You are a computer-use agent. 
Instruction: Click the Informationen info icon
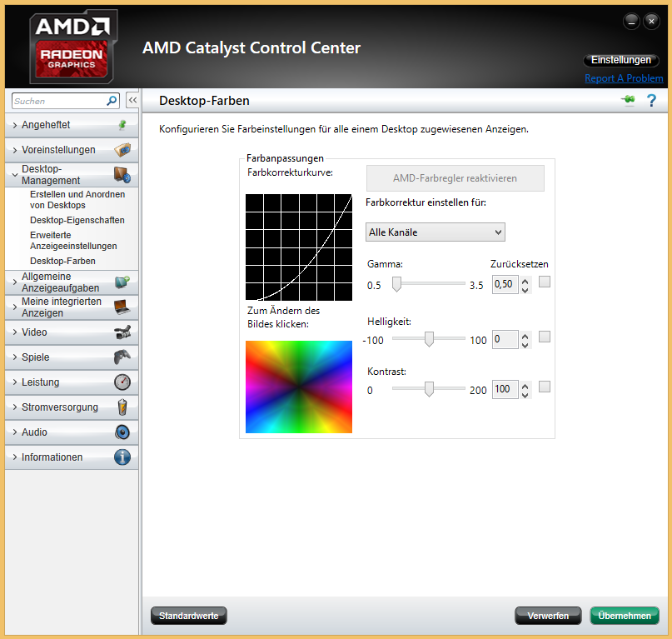[122, 457]
